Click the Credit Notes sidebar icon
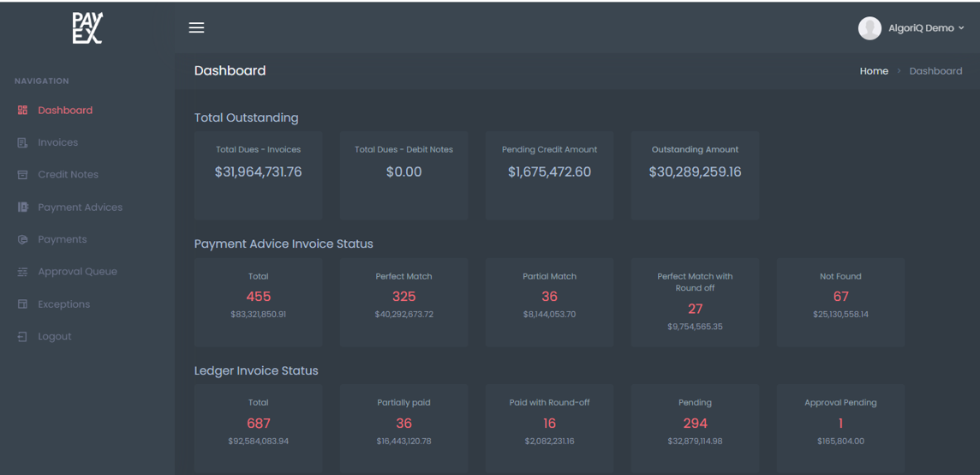This screenshot has width=980, height=475. [22, 175]
